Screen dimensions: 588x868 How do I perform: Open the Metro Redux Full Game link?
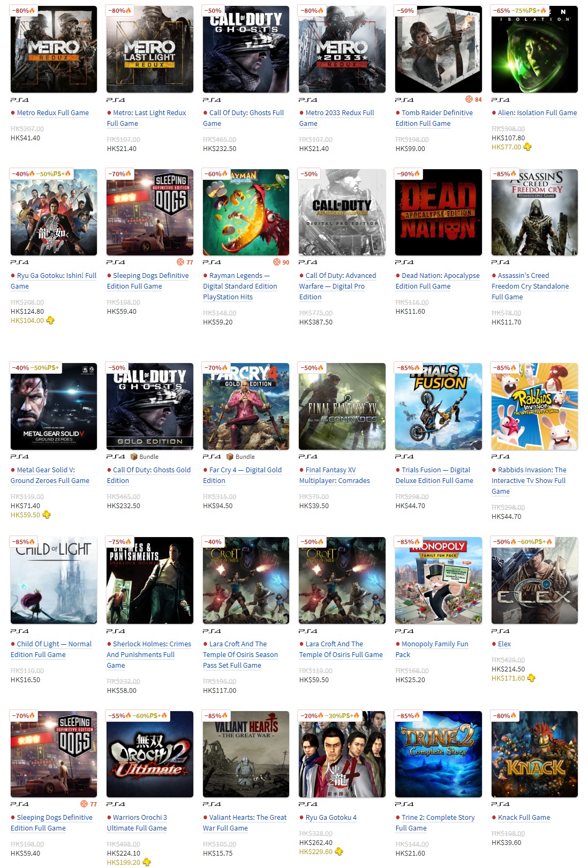(x=52, y=113)
